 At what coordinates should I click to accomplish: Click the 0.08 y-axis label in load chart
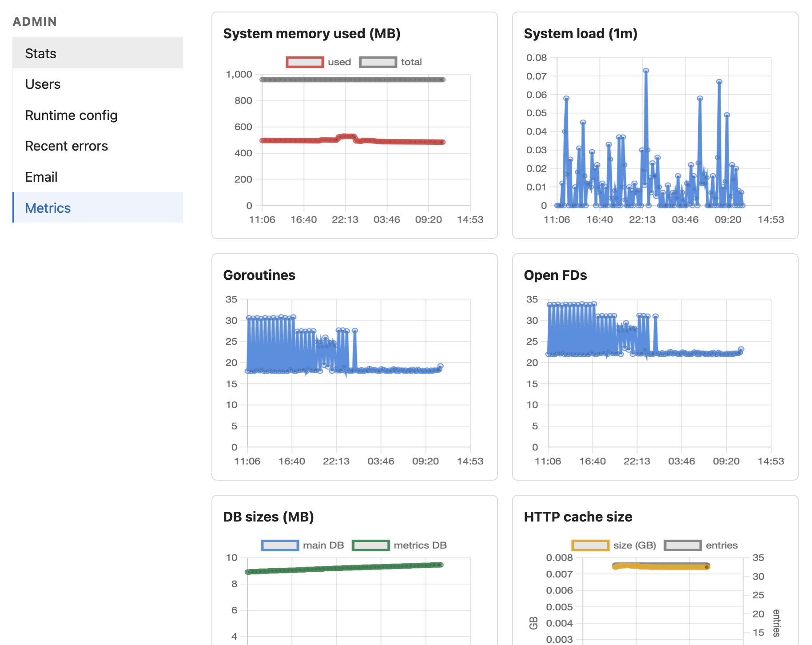537,58
